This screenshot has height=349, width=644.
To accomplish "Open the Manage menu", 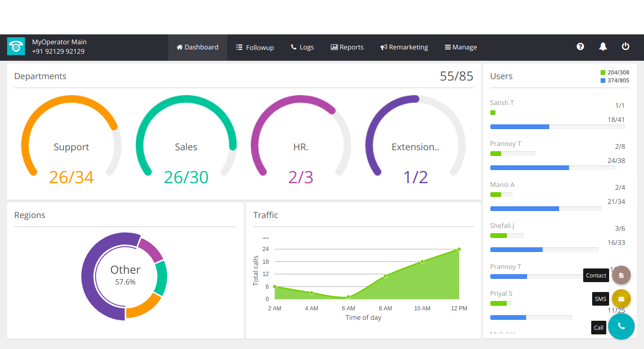I will coord(461,47).
